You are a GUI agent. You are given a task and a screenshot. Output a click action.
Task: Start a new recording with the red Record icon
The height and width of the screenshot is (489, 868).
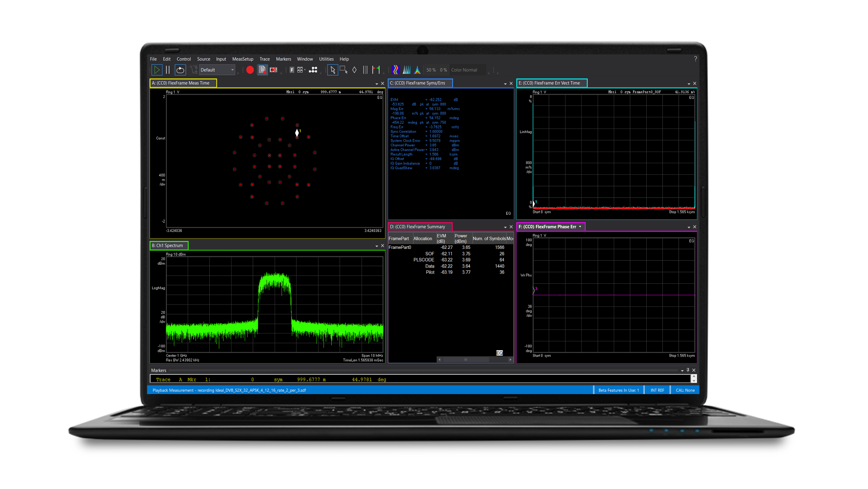pos(250,70)
